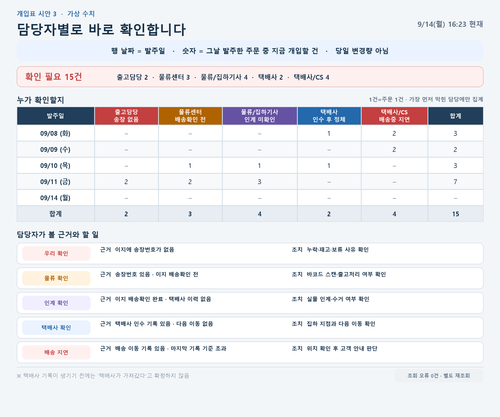Click the '조치 실물 인계·수거 여부 확인' text
The image size is (500, 417).
330,299
